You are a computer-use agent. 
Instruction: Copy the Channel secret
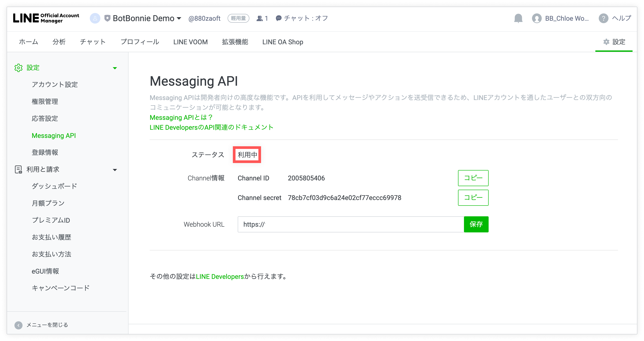473,198
